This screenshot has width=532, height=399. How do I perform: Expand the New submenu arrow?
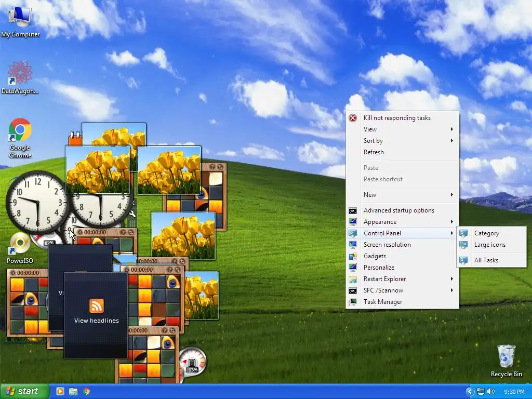452,195
